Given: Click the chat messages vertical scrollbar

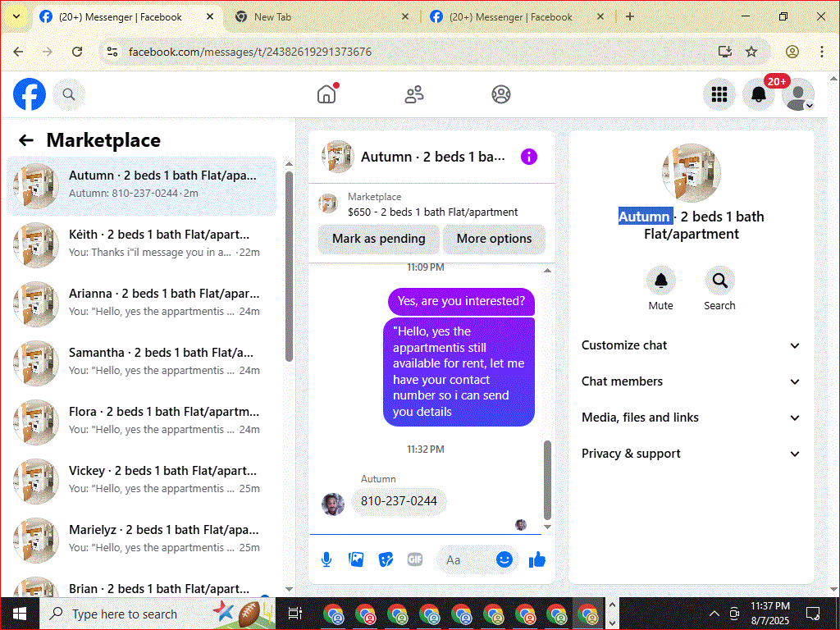Looking at the screenshot, I should point(547,479).
